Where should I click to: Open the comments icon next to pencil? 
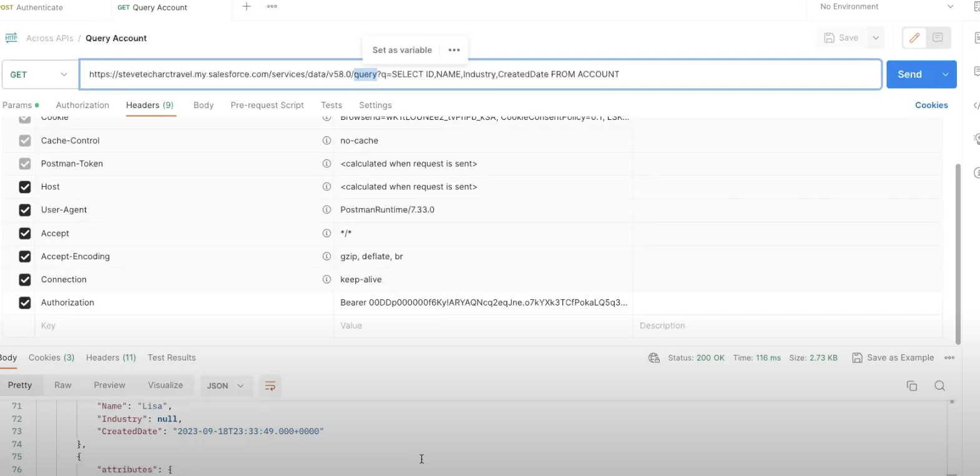pos(938,38)
